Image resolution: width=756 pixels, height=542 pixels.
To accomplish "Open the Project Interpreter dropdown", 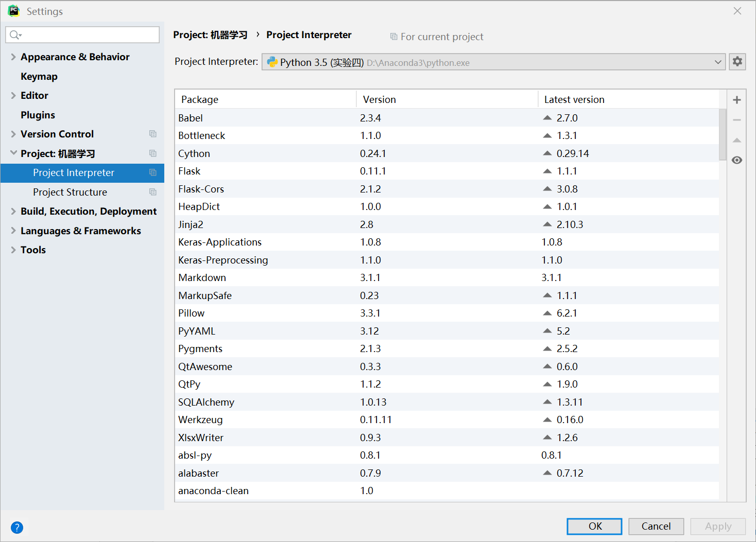I will click(x=493, y=62).
